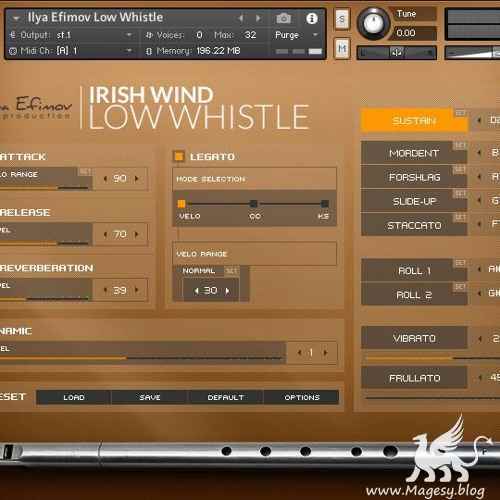The width and height of the screenshot is (500, 500).
Task: Select the Slide-Up articulation
Action: pyautogui.click(x=414, y=201)
